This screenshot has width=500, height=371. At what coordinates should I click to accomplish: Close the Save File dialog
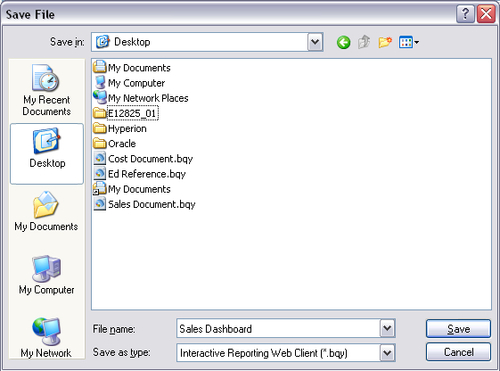pos(486,14)
